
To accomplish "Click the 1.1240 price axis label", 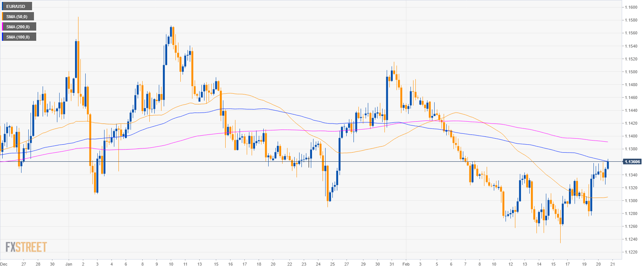I will (630, 239).
